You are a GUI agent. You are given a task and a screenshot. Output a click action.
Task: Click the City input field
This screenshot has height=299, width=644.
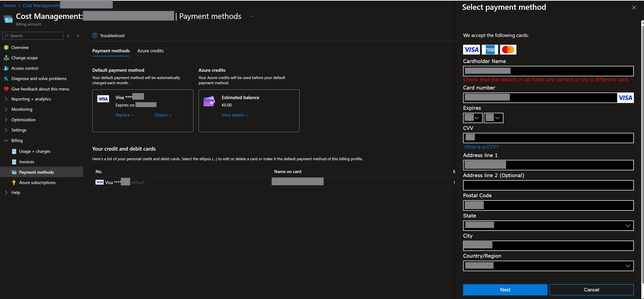(548, 245)
